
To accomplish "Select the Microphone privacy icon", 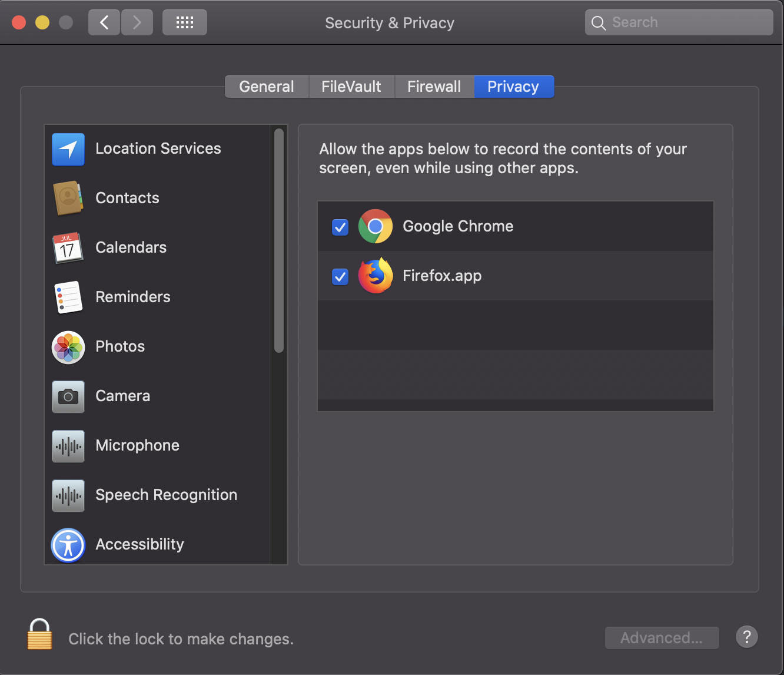I will [x=68, y=446].
